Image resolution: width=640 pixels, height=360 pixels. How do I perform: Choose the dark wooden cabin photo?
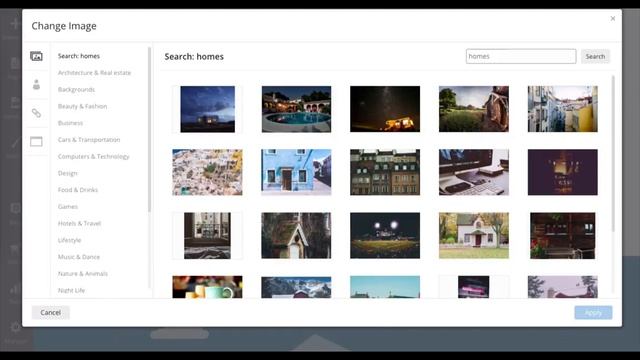[562, 236]
